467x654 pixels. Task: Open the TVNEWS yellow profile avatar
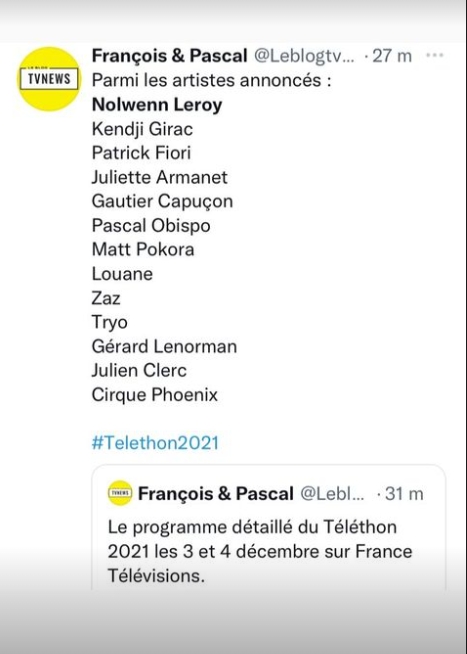point(49,79)
